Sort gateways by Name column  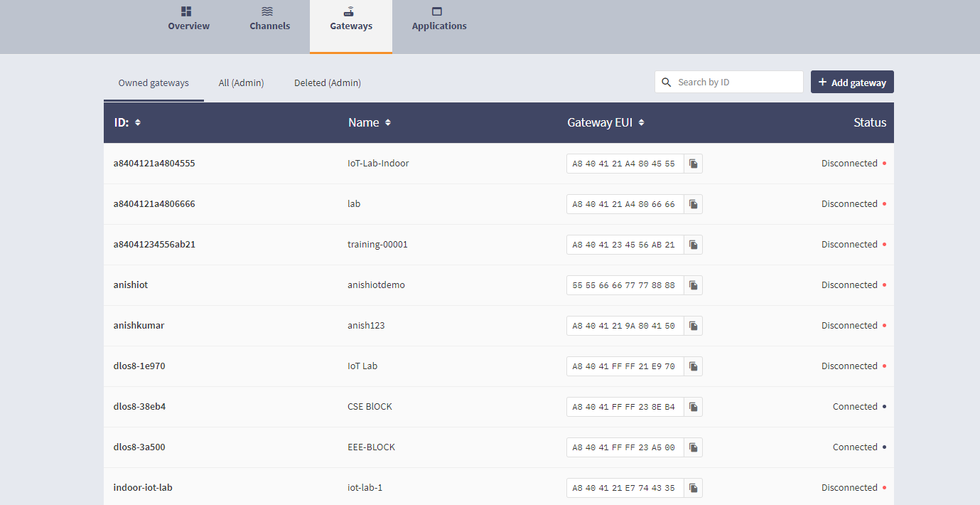tap(388, 122)
